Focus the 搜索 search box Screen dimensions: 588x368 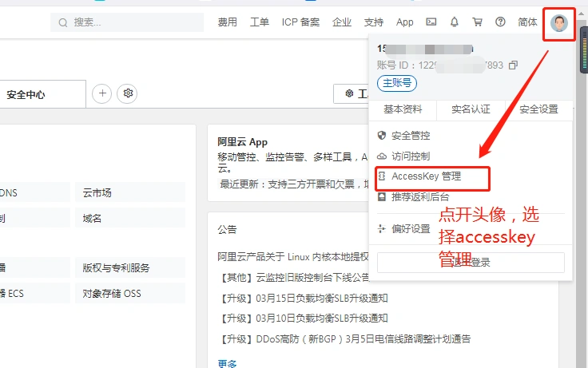pyautogui.click(x=127, y=22)
